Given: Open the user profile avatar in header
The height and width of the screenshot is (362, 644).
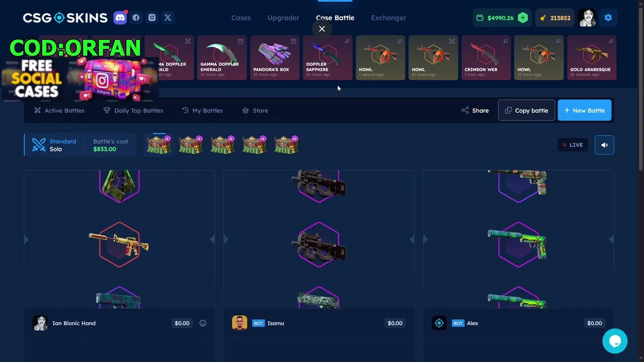Looking at the screenshot, I should coord(587,18).
